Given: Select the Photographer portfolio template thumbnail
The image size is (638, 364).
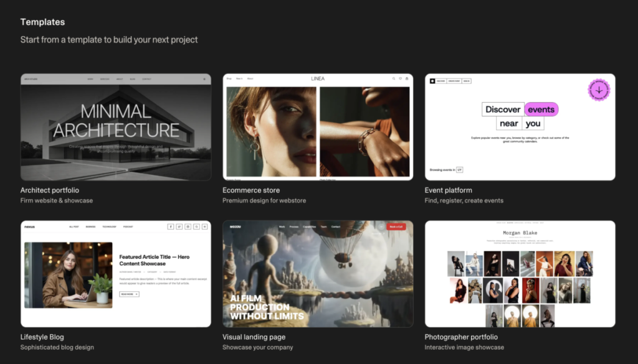Looking at the screenshot, I should pos(520,274).
